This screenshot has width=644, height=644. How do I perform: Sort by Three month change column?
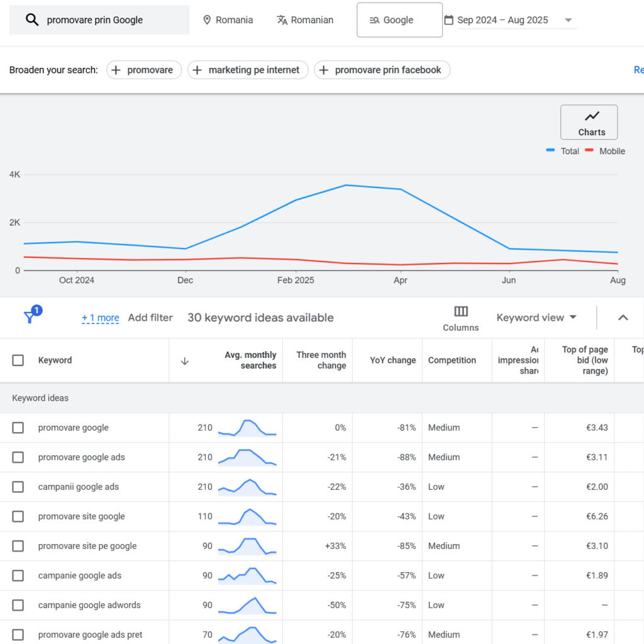coord(321,360)
